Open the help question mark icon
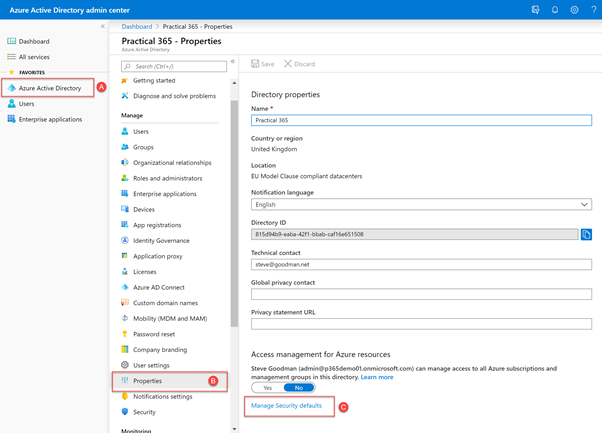This screenshot has width=602, height=433. coord(594,10)
